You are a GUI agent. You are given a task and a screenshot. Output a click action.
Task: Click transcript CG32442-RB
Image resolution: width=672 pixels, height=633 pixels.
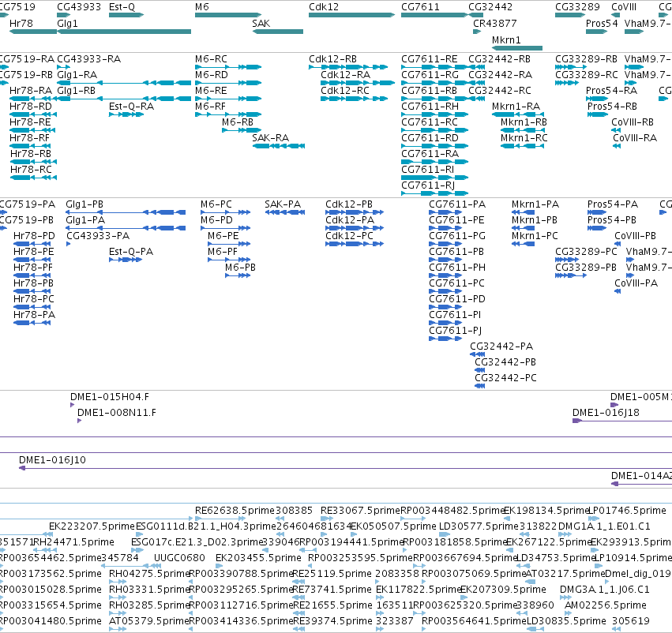click(x=499, y=58)
